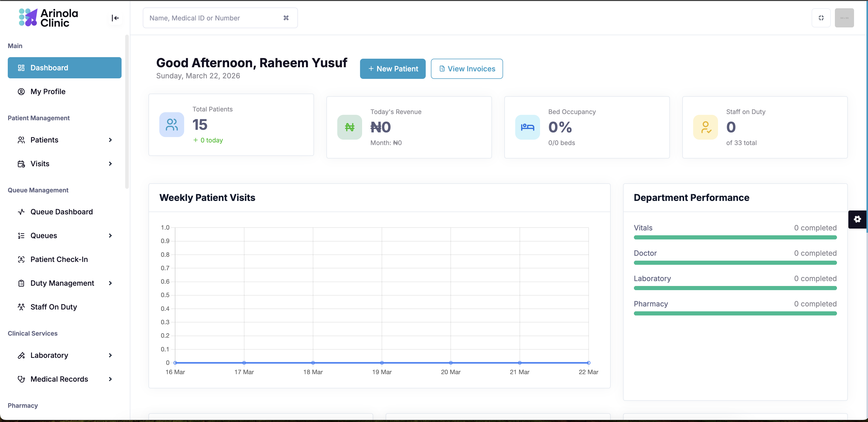The image size is (868, 422).
Task: Open the settings gear on the right edge
Action: [857, 219]
